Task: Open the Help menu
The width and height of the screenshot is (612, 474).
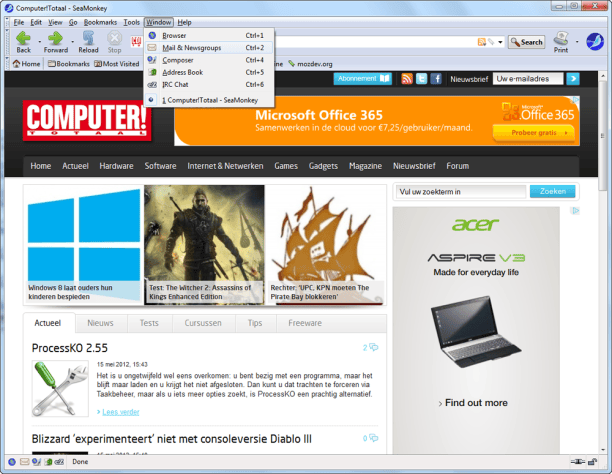Action: 184,22
